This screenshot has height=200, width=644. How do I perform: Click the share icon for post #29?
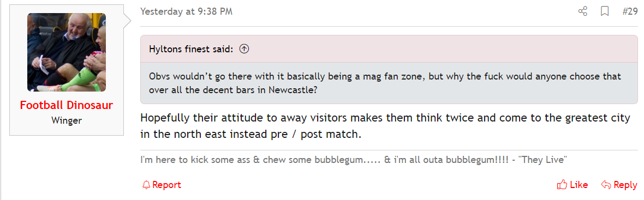(582, 11)
